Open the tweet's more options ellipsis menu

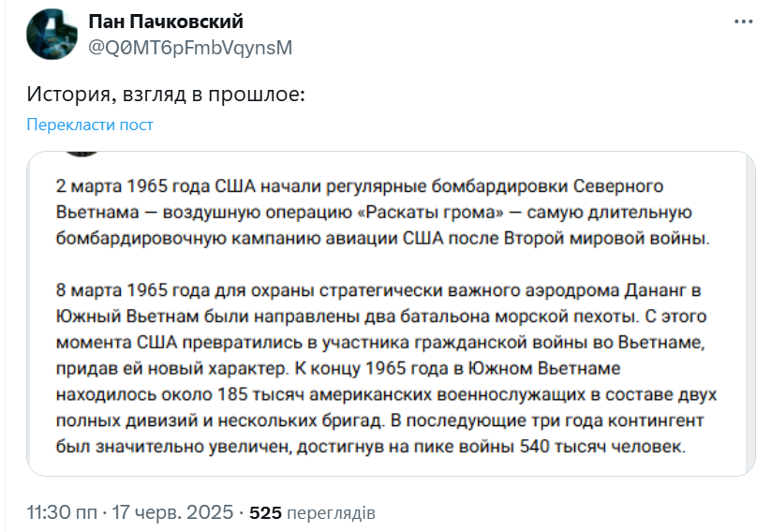(743, 22)
